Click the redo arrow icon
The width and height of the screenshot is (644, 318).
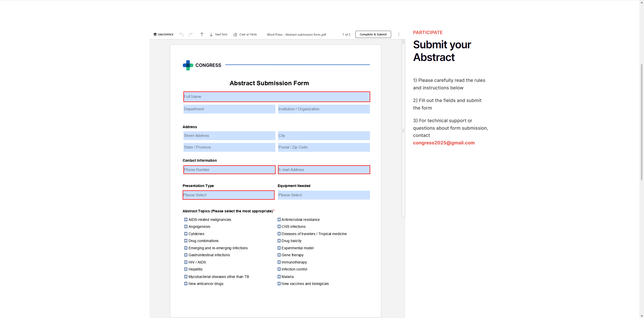tap(191, 35)
